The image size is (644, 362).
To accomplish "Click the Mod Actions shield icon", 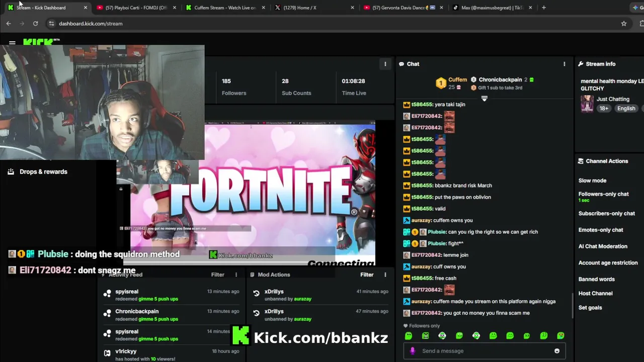I will point(253,275).
